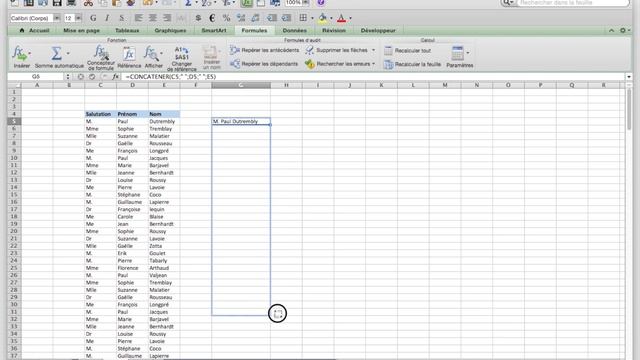Click the currency dollar format icon
This screenshot has width=640, height=360.
coord(198,18)
